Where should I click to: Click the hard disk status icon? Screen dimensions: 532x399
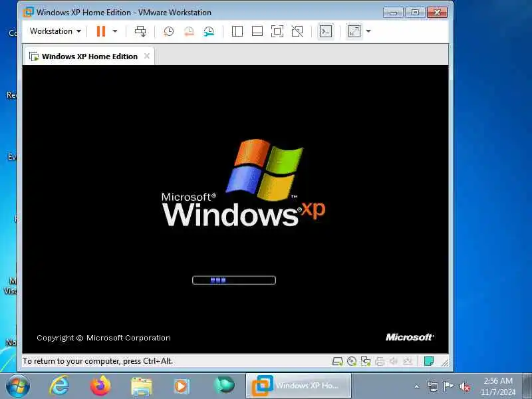pyautogui.click(x=337, y=361)
